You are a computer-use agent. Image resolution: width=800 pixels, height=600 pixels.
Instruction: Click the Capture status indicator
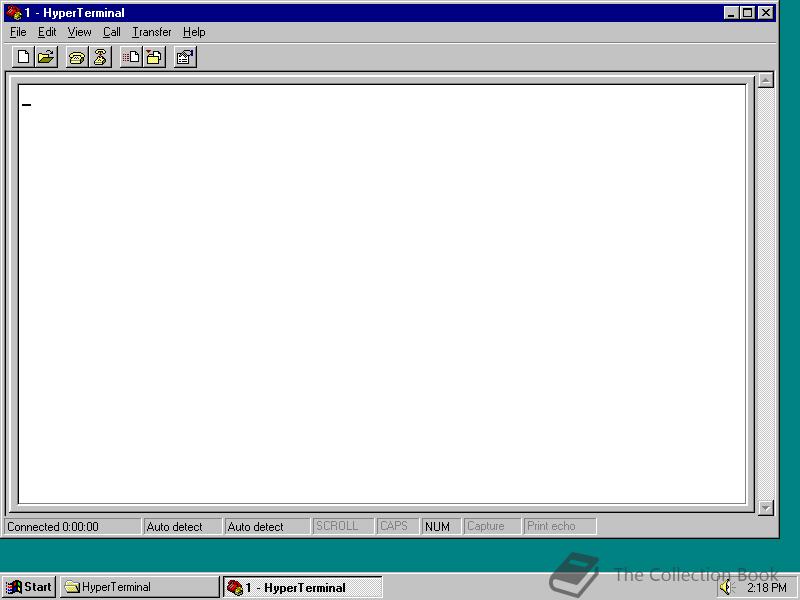tap(492, 527)
